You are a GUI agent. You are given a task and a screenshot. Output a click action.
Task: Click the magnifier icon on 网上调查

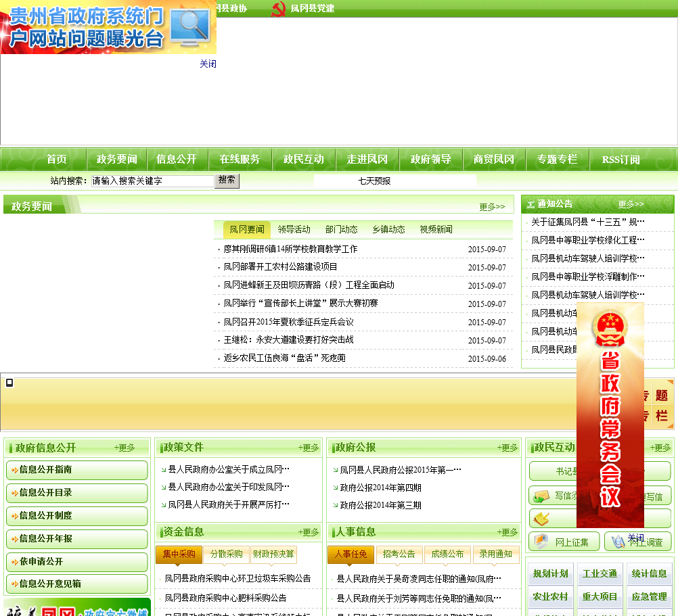[617, 541]
